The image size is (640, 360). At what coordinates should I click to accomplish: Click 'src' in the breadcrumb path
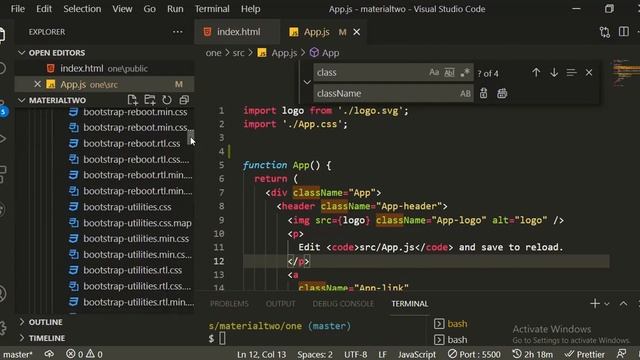[238, 53]
